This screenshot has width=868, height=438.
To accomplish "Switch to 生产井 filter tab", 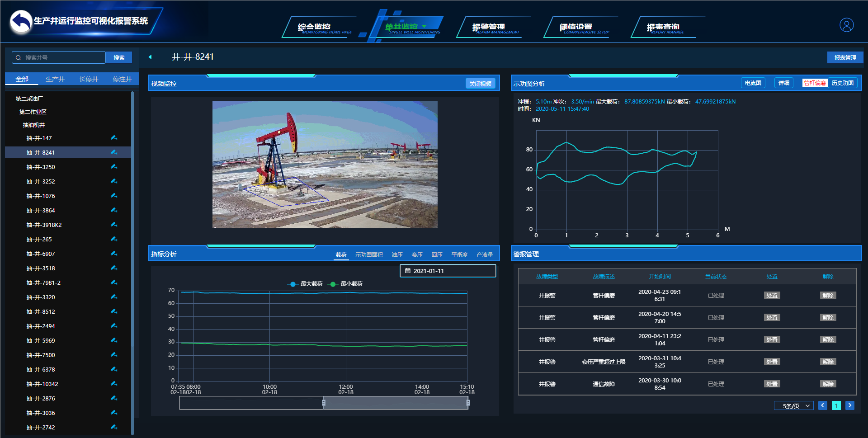I will 55,79.
